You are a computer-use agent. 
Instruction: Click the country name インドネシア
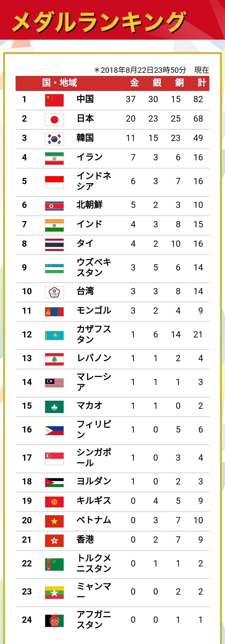click(x=94, y=181)
